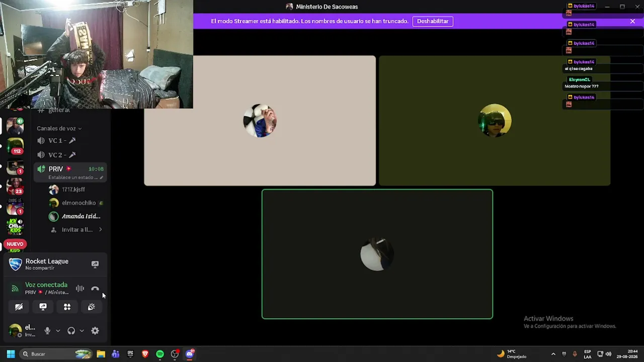Click the microphone in-use tray icon
The width and height of the screenshot is (644, 362).
coord(575,354)
